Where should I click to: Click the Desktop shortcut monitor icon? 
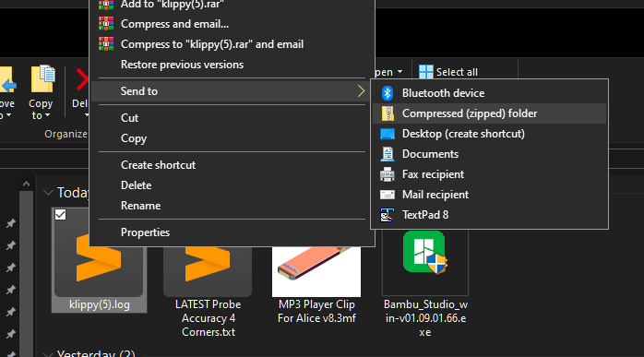click(388, 134)
